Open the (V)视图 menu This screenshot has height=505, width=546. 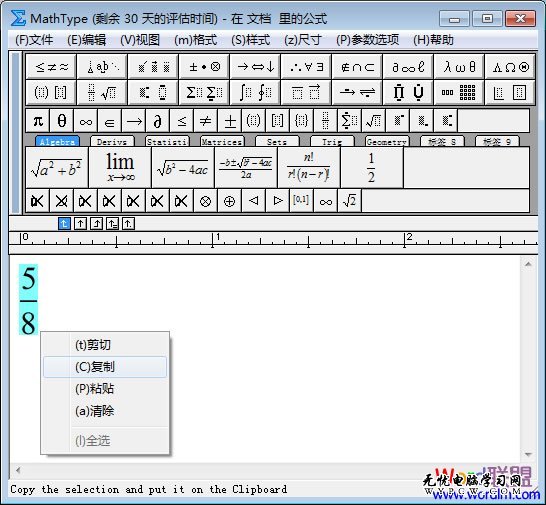click(x=140, y=40)
